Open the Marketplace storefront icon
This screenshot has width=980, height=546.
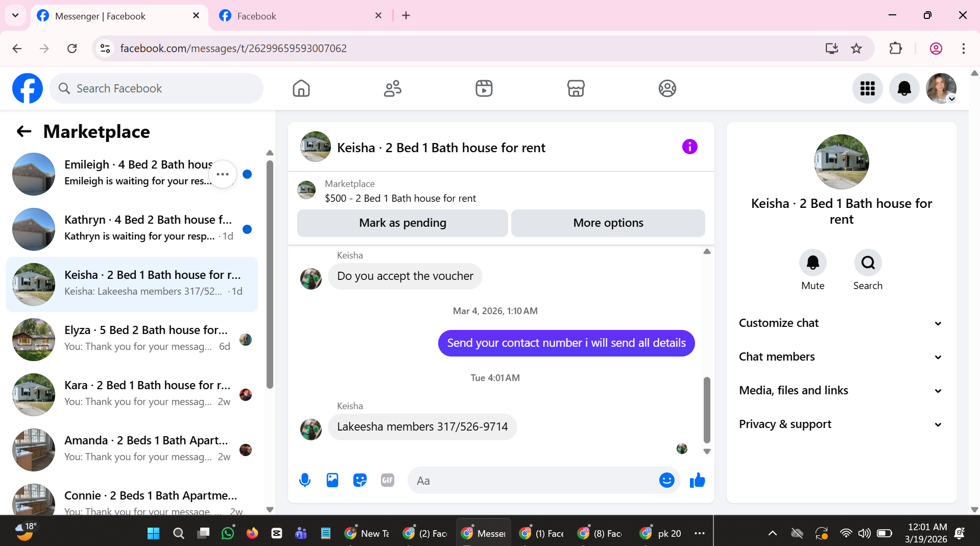point(576,88)
